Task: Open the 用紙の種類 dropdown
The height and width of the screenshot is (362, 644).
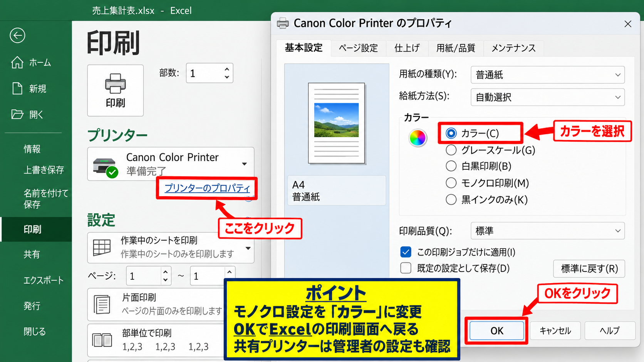Action: pyautogui.click(x=547, y=75)
